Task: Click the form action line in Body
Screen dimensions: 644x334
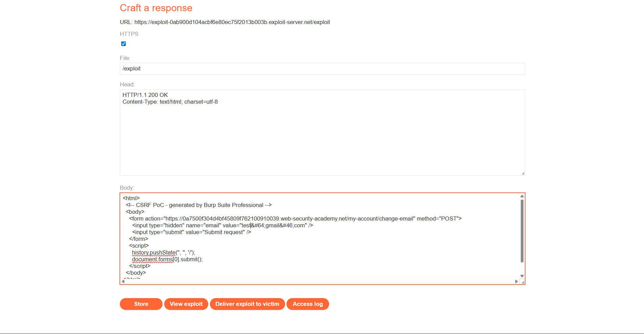Action: pyautogui.click(x=295, y=219)
